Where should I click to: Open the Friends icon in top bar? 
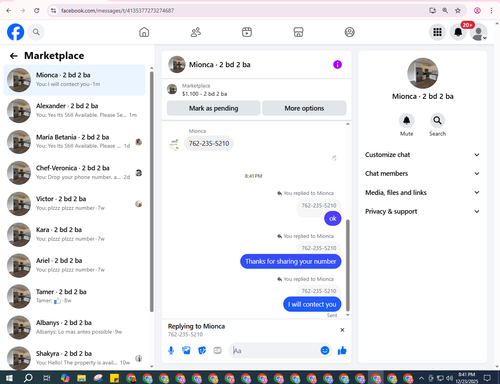196,32
